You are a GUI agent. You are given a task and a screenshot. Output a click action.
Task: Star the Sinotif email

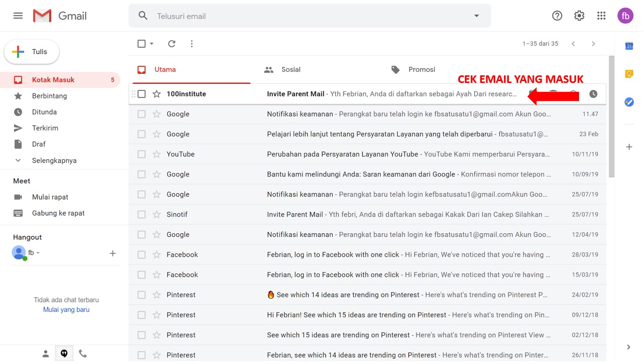(156, 214)
